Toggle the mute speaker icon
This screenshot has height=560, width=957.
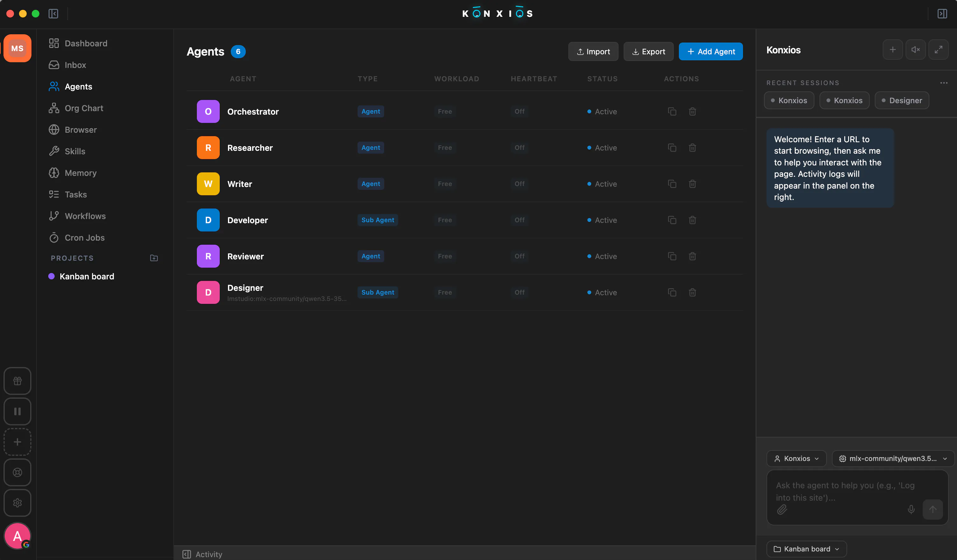[x=915, y=50]
